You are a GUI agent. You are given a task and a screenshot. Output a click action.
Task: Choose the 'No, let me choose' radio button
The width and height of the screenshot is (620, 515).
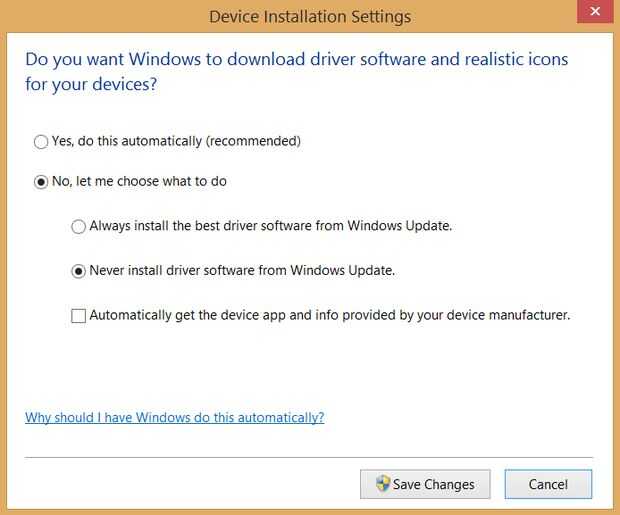[41, 182]
